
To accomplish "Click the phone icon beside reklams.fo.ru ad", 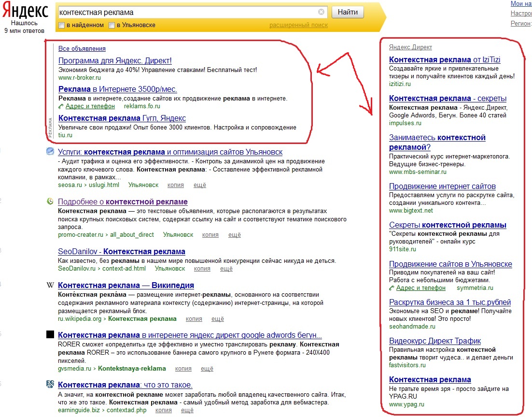I will [61, 106].
